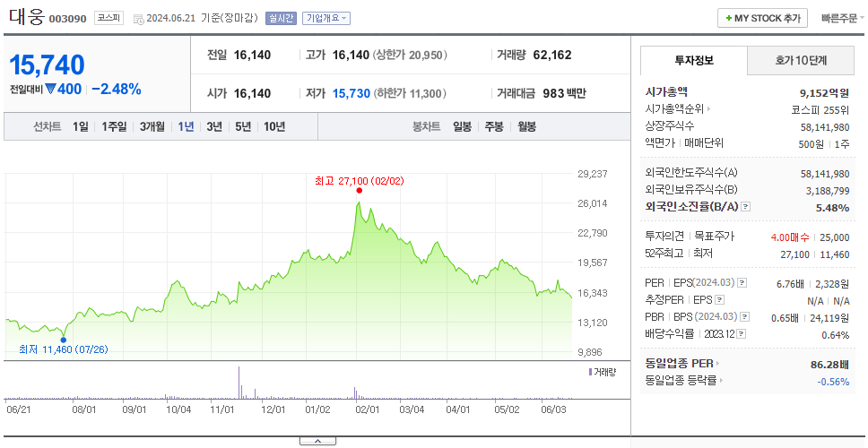The height and width of the screenshot is (448, 868).
Task: Open help icon next to 배당수익률 2023.12
Action: pos(742,334)
